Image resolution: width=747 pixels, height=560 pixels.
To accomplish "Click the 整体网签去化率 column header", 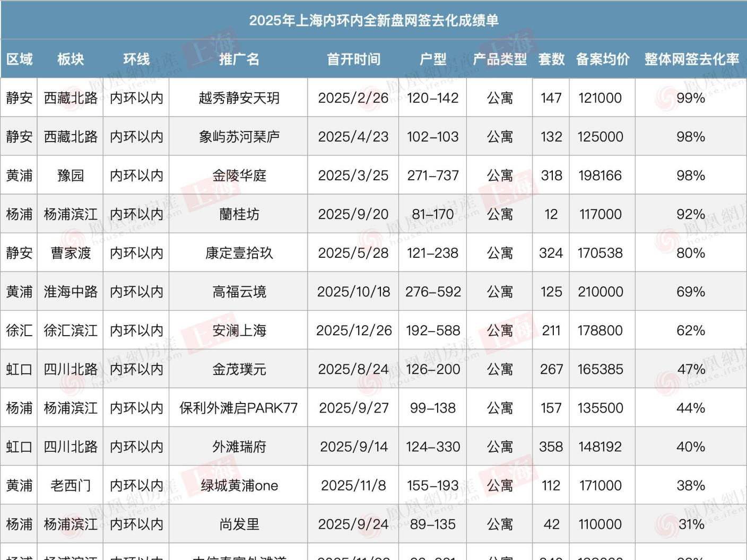I will point(691,59).
